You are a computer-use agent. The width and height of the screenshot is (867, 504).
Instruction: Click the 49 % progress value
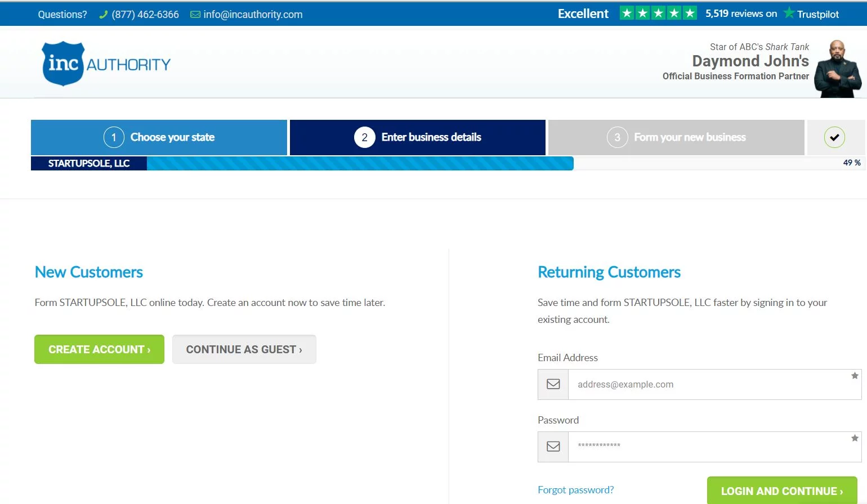coord(852,163)
